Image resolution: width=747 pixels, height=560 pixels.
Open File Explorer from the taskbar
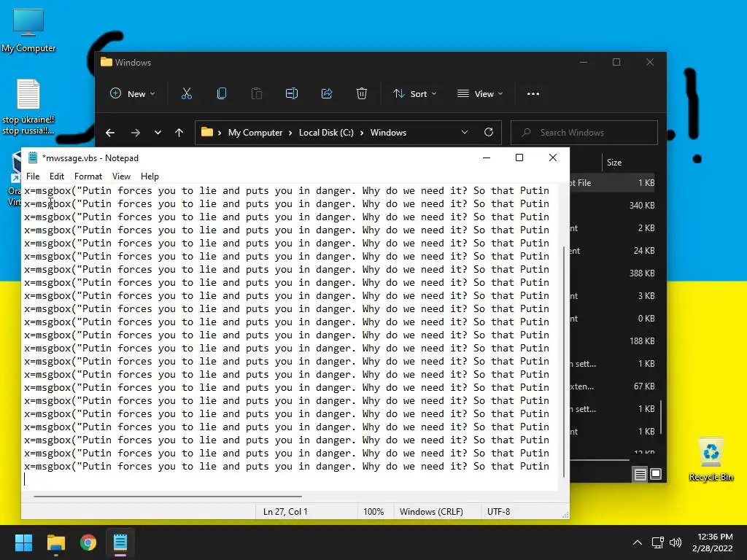click(x=55, y=542)
